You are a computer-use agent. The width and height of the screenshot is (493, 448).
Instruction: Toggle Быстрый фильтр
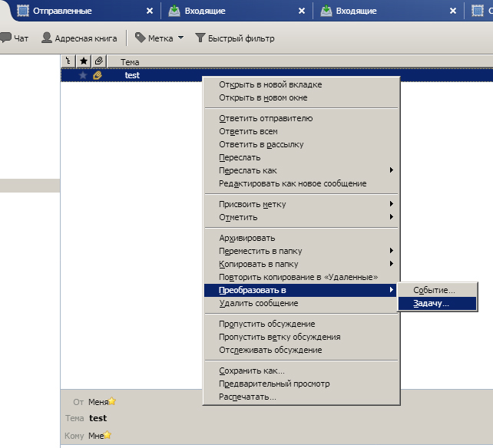click(234, 38)
